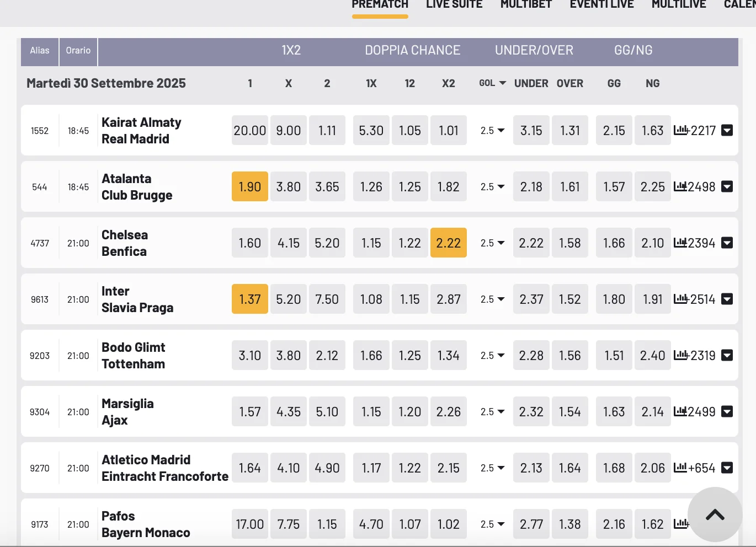The image size is (756, 547).
Task: Click the stats chart icon for Chelsea-Benfica
Action: tap(680, 243)
